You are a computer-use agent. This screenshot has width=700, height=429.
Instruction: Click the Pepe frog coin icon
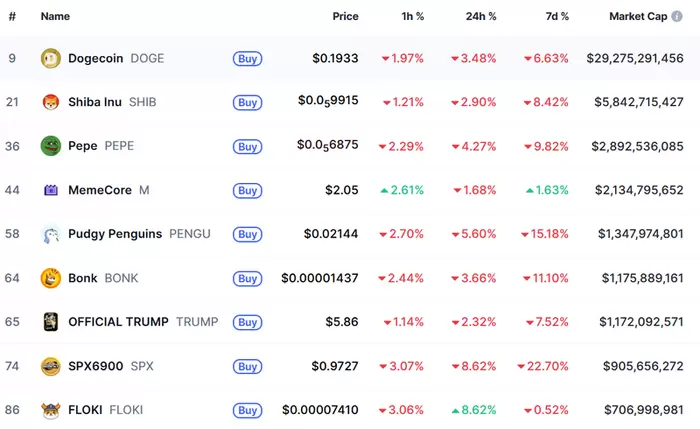tap(50, 146)
